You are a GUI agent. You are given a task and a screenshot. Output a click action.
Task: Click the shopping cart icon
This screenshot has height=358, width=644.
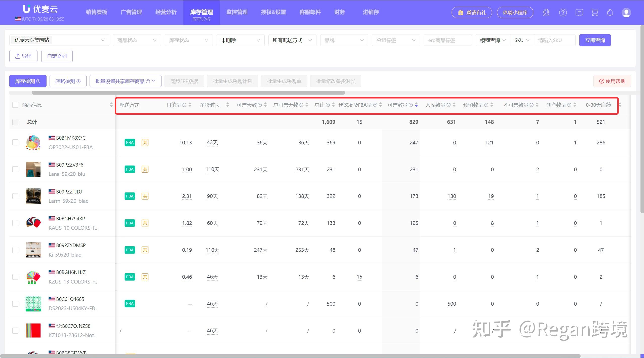594,13
